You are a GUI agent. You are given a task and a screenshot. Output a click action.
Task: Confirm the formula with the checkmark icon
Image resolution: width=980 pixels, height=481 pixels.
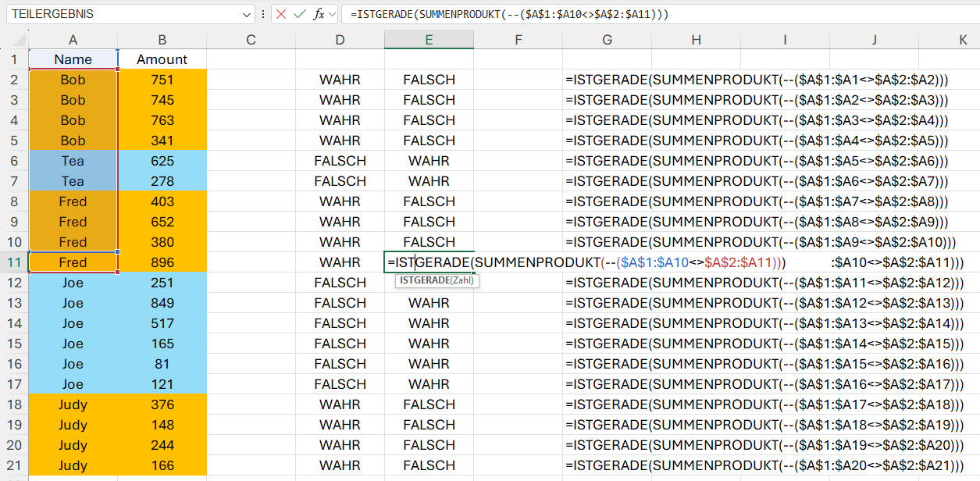pyautogui.click(x=300, y=14)
